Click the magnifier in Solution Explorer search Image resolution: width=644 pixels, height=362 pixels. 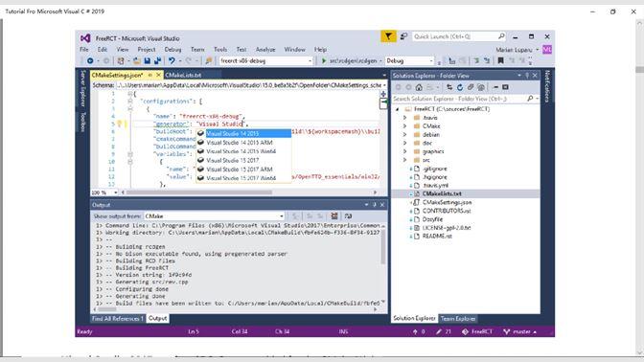pos(530,99)
